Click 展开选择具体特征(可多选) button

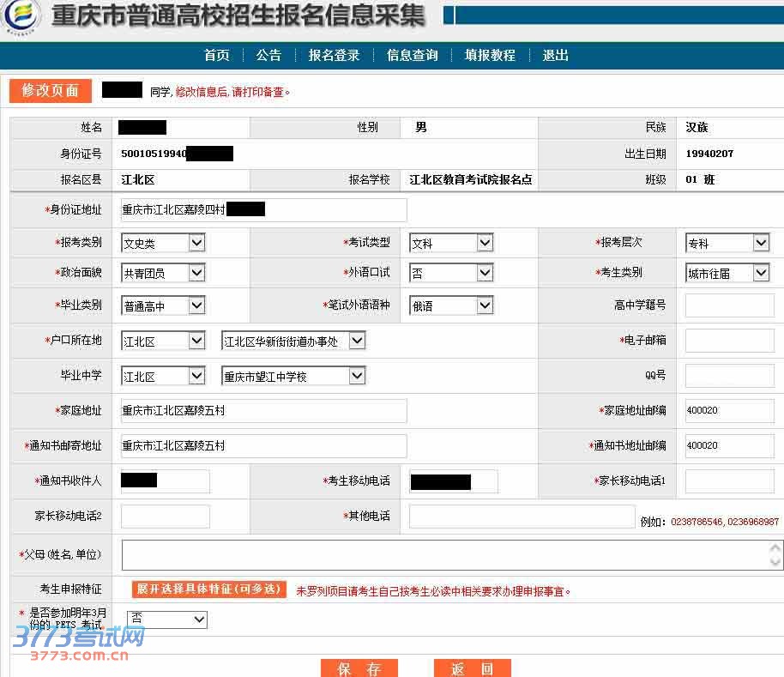point(208,589)
